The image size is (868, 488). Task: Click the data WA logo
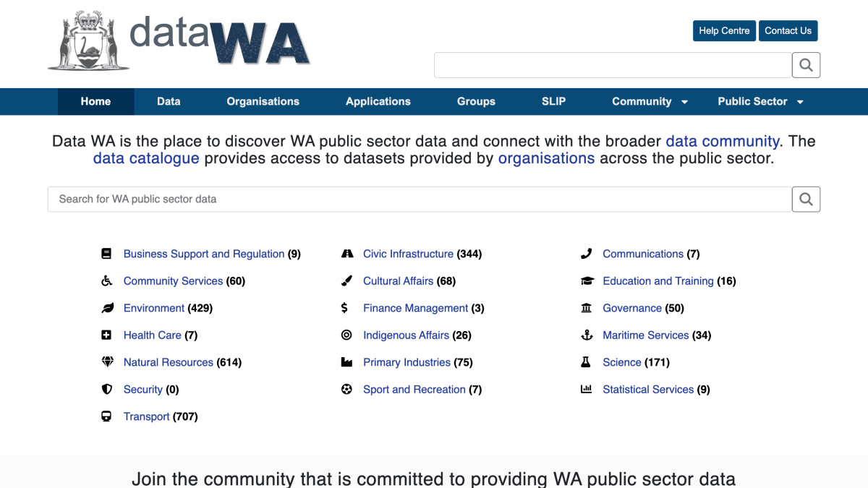tap(179, 42)
